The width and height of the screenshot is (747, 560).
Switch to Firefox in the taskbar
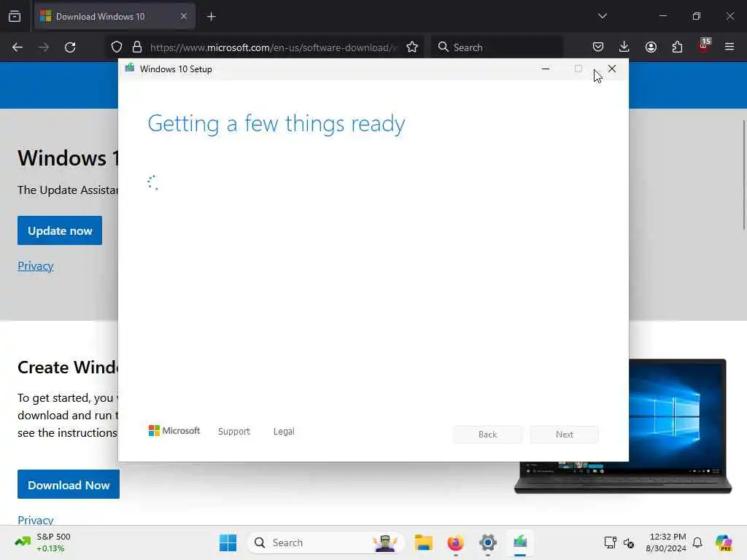point(455,542)
